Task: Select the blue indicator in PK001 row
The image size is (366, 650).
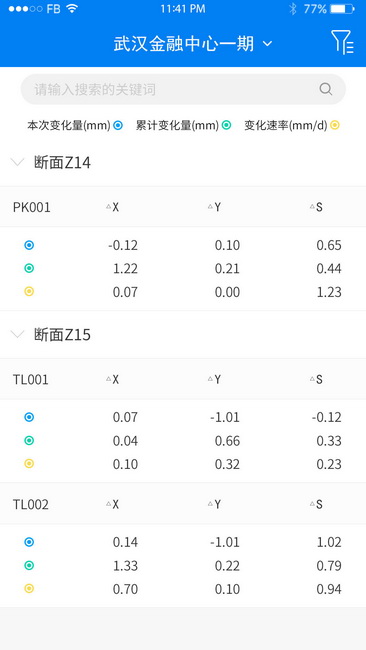Action: (29, 245)
